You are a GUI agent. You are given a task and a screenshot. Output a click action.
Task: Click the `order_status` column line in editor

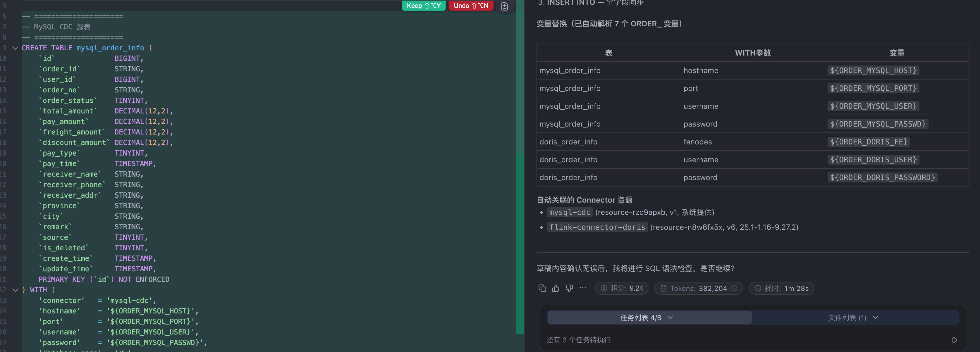[93, 100]
